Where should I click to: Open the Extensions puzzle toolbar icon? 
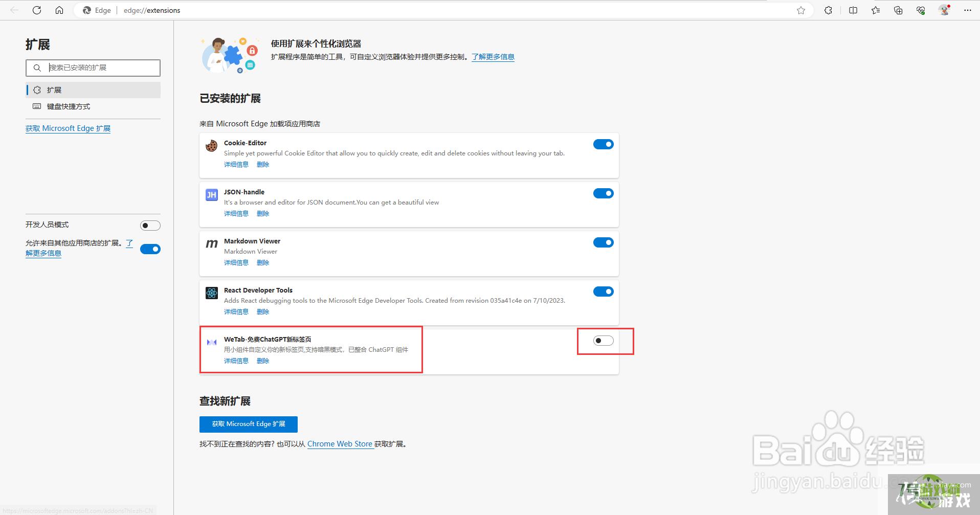[828, 10]
